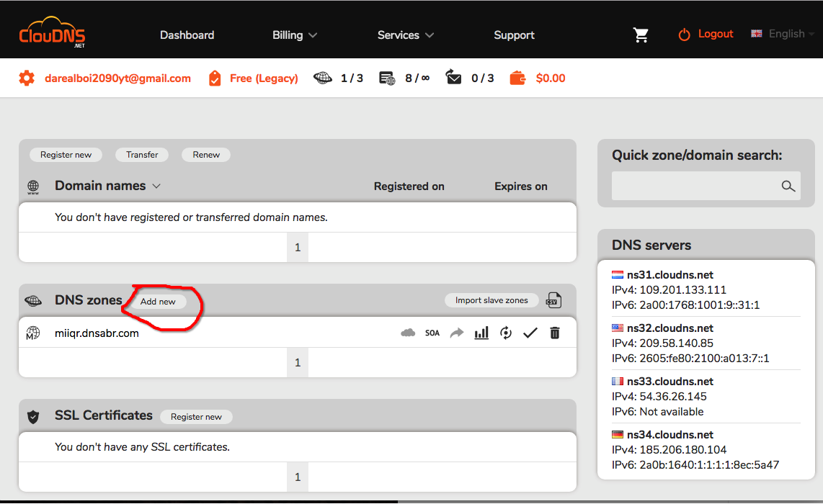Focus the quick zone/domain search field

[x=695, y=186]
